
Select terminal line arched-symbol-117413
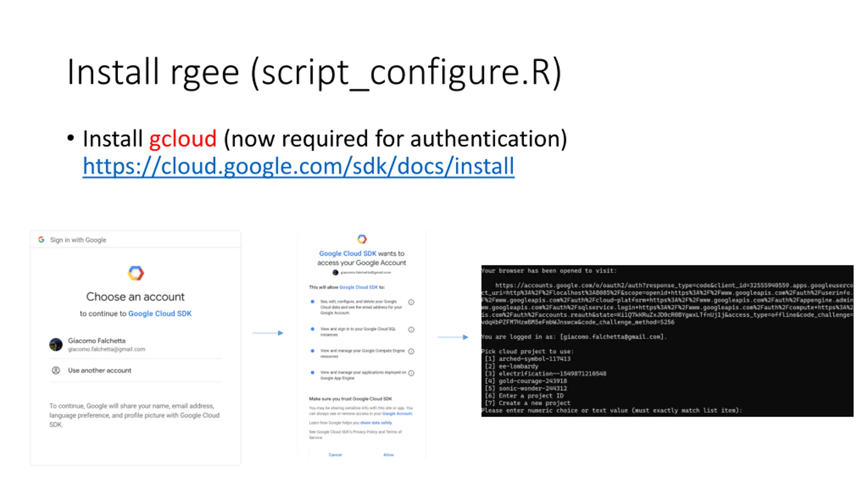tap(528, 359)
